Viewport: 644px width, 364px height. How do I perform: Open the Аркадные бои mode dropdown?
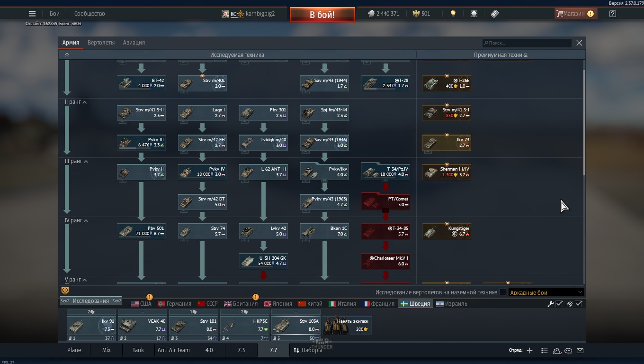tap(546, 292)
